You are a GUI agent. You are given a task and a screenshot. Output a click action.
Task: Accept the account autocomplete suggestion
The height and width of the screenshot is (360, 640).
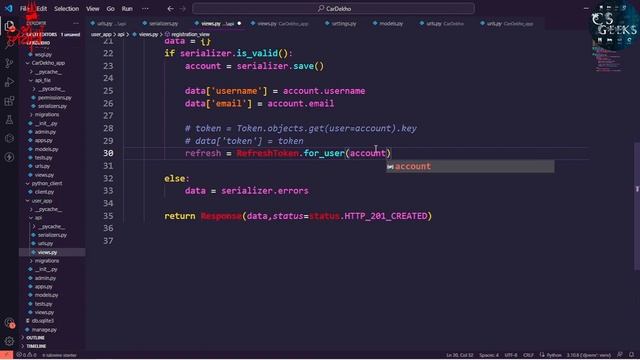pos(470,166)
